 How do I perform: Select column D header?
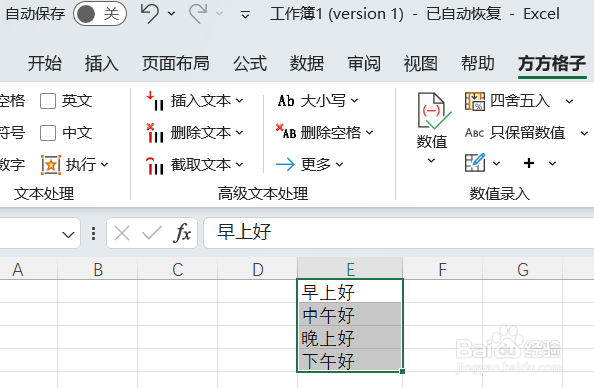pos(258,269)
